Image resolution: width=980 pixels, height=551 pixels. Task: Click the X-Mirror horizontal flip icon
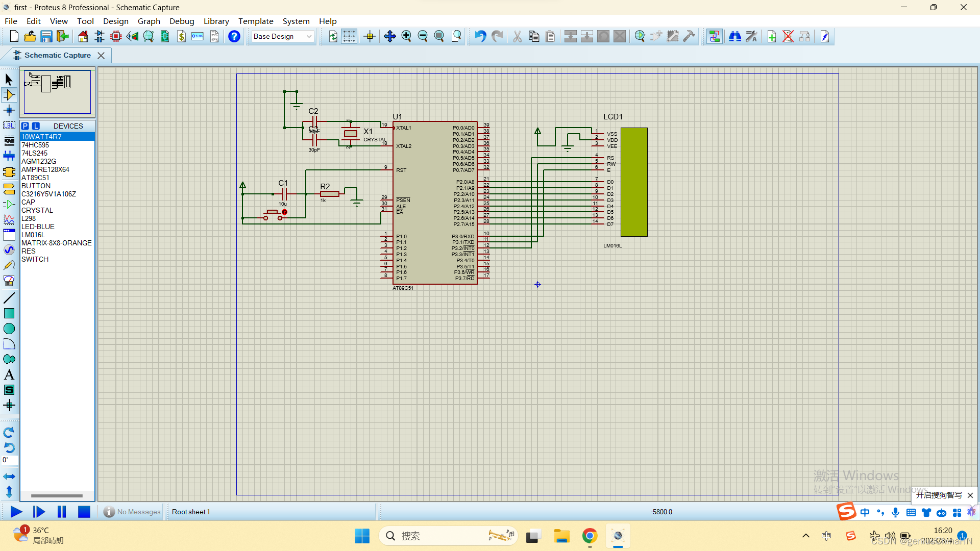[x=9, y=477]
